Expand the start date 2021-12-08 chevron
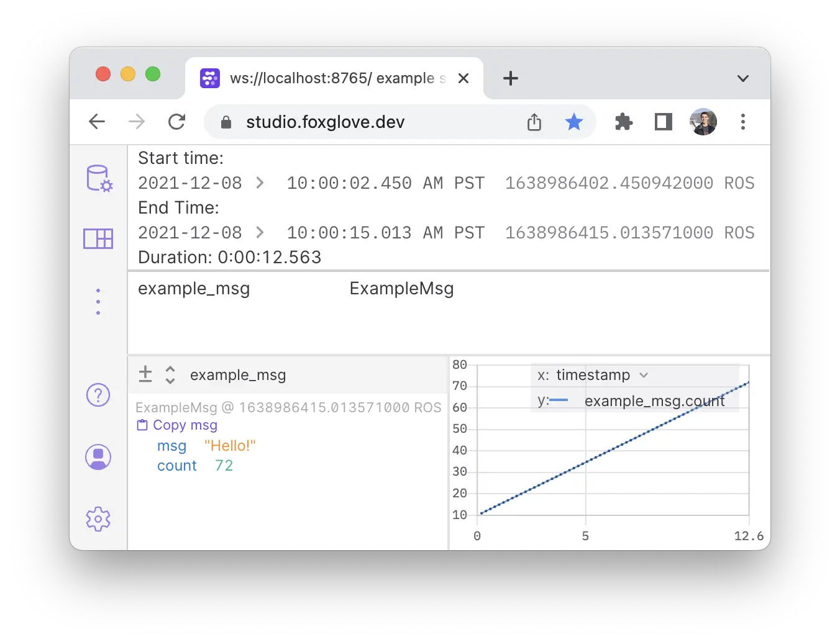The width and height of the screenshot is (840, 642). coord(260,183)
